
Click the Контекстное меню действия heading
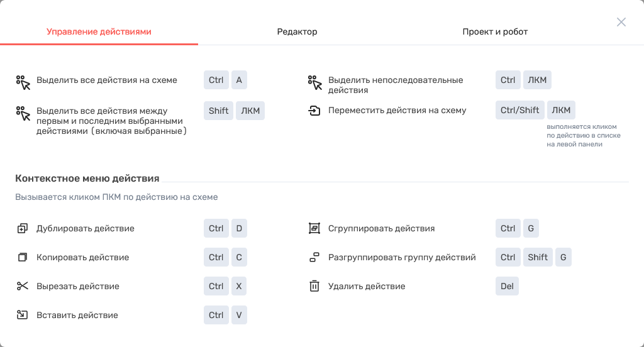(x=87, y=179)
